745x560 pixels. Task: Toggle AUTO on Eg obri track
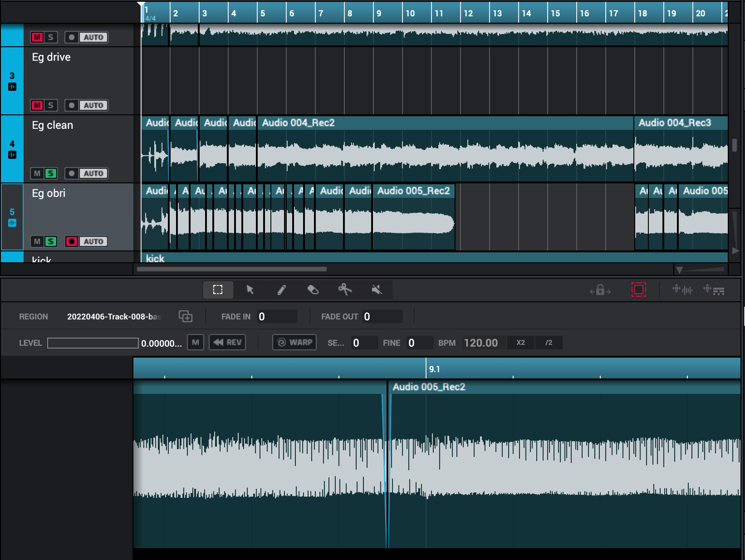[x=93, y=241]
